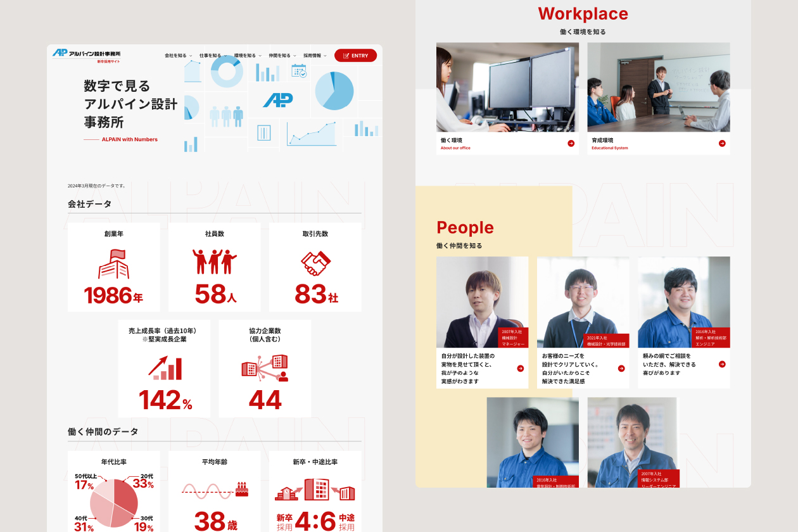Click the Alpine logo in the site header
Viewport: 798px width, 532px height.
click(x=86, y=54)
